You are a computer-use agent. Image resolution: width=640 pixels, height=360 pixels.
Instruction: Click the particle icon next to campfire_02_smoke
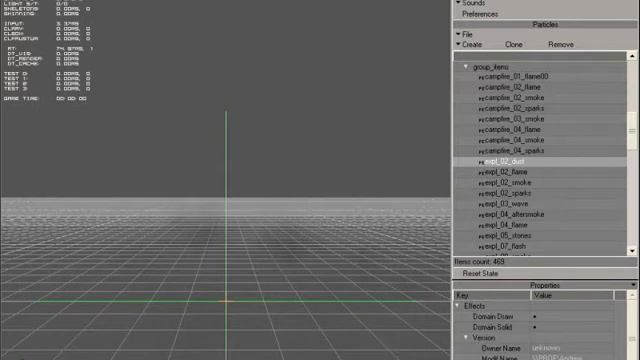[481, 98]
